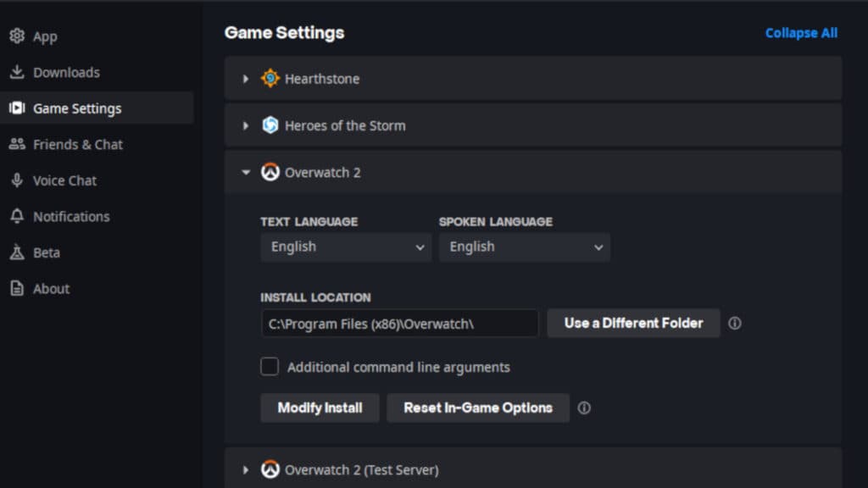
Task: Click the info icon beside Use a Different Folder
Action: pos(734,323)
